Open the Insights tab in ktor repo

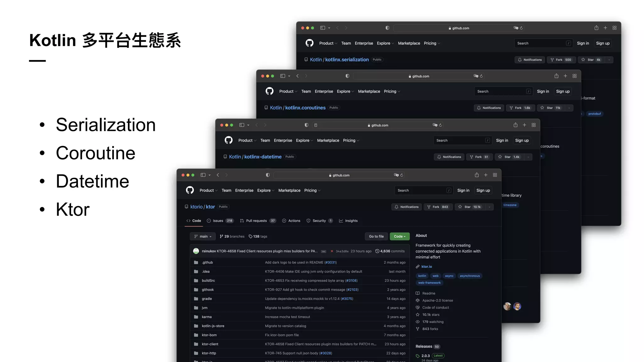[348, 221]
